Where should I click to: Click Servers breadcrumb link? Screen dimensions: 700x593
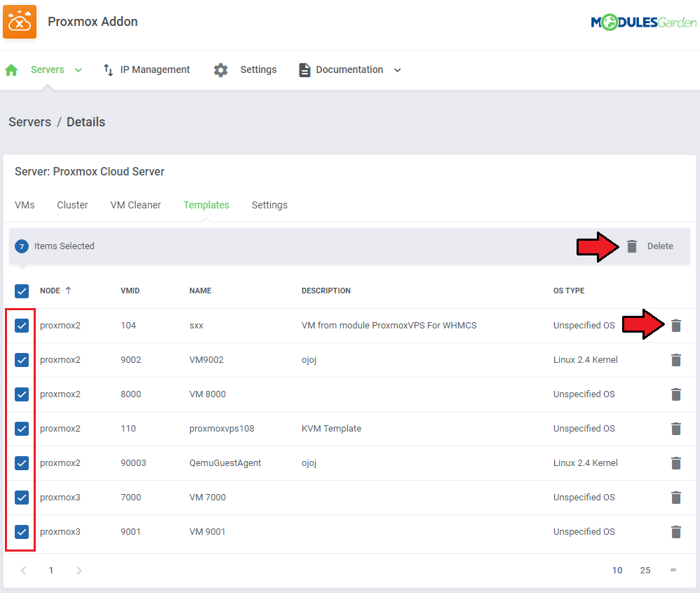pyautogui.click(x=30, y=122)
